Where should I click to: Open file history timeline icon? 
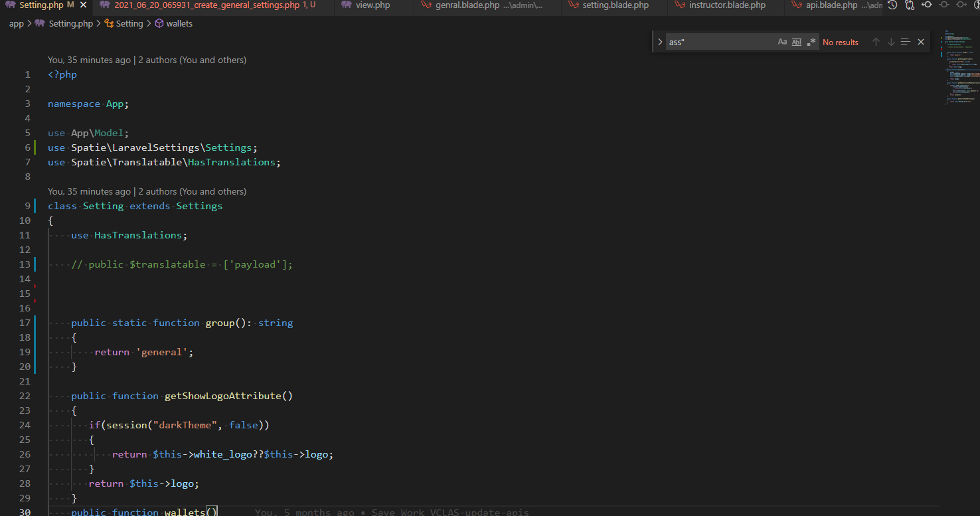pos(892,5)
